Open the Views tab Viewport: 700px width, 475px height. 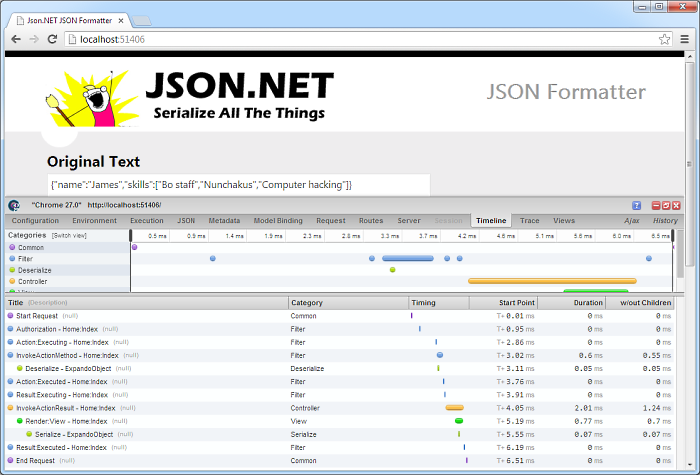pos(564,221)
